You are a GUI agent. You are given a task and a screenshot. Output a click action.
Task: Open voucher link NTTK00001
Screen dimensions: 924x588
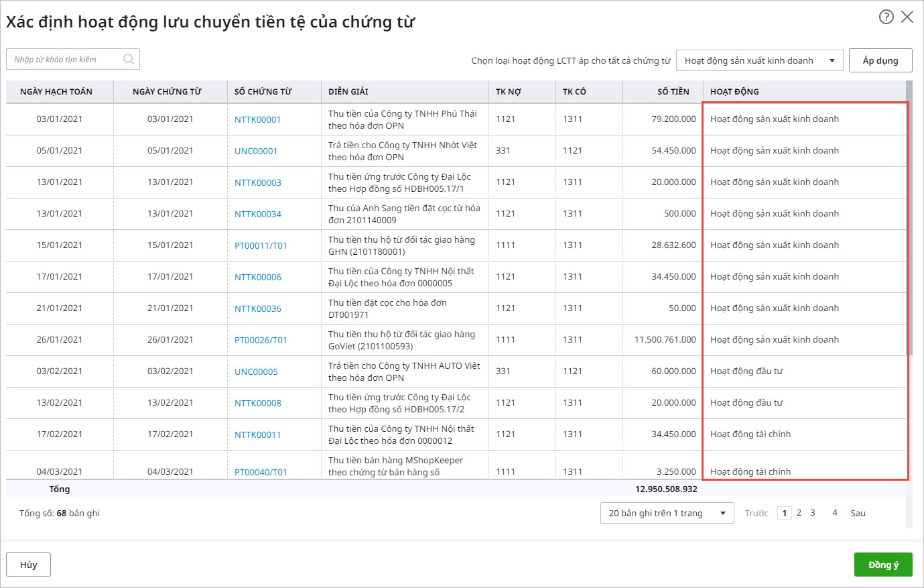click(x=257, y=119)
